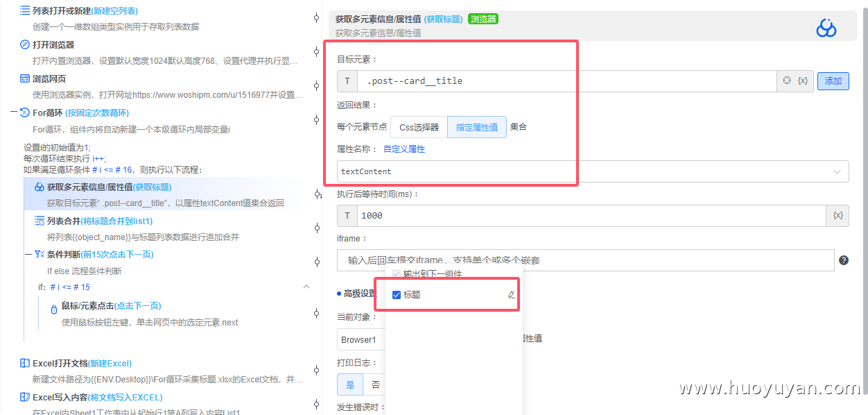Click the 执行后等待时间(ms) label
Image resolution: width=868 pixels, height=415 pixels.
(378, 194)
